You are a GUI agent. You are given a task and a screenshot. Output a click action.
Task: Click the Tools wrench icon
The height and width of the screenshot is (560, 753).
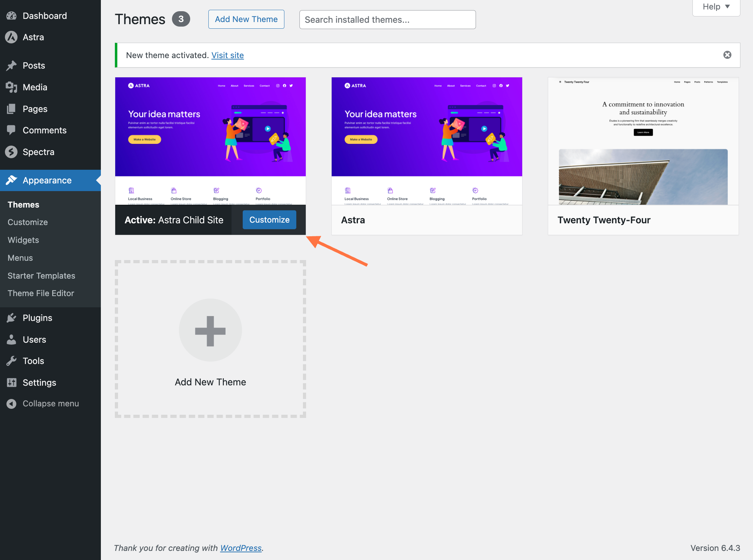pyautogui.click(x=11, y=361)
